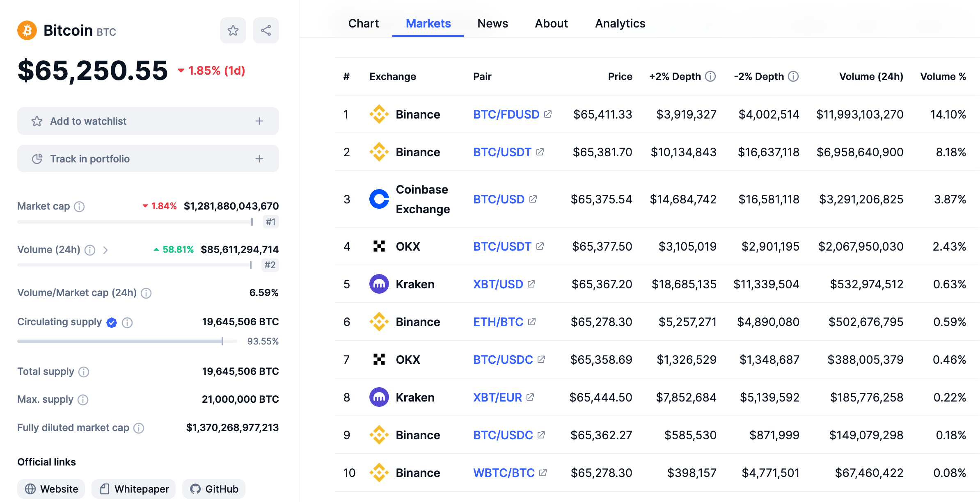Click Circulating supply progress bar
The height and width of the screenshot is (502, 980).
(127, 341)
